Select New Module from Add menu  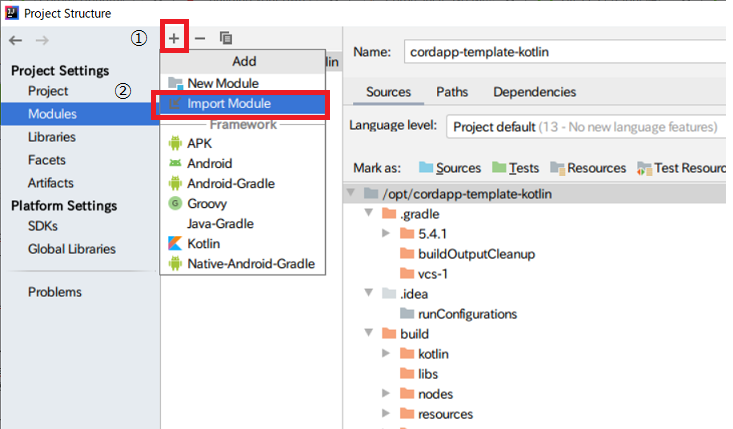pyautogui.click(x=243, y=83)
